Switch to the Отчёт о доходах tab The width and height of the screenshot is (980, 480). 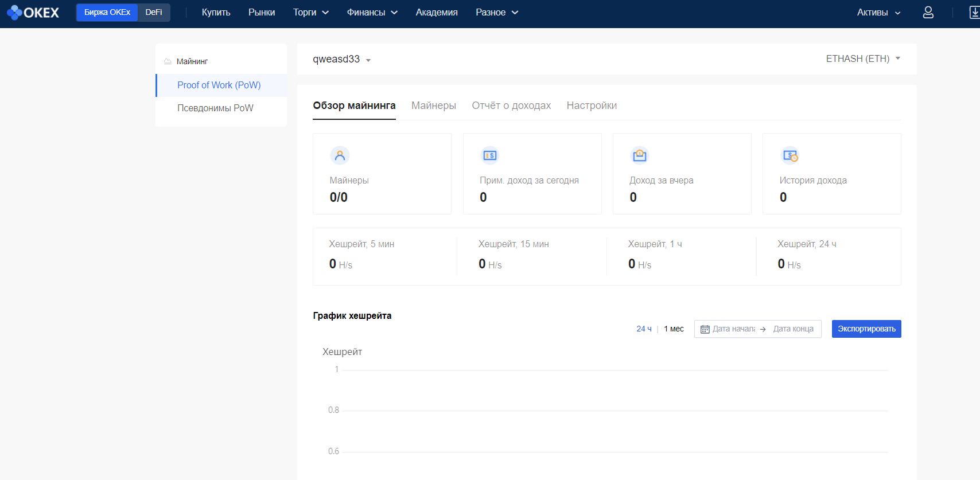tap(511, 106)
